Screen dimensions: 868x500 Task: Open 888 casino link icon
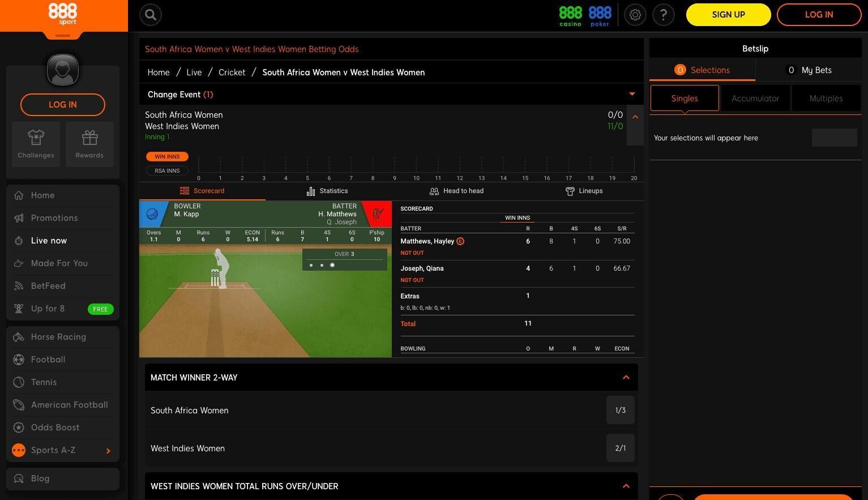click(x=570, y=16)
